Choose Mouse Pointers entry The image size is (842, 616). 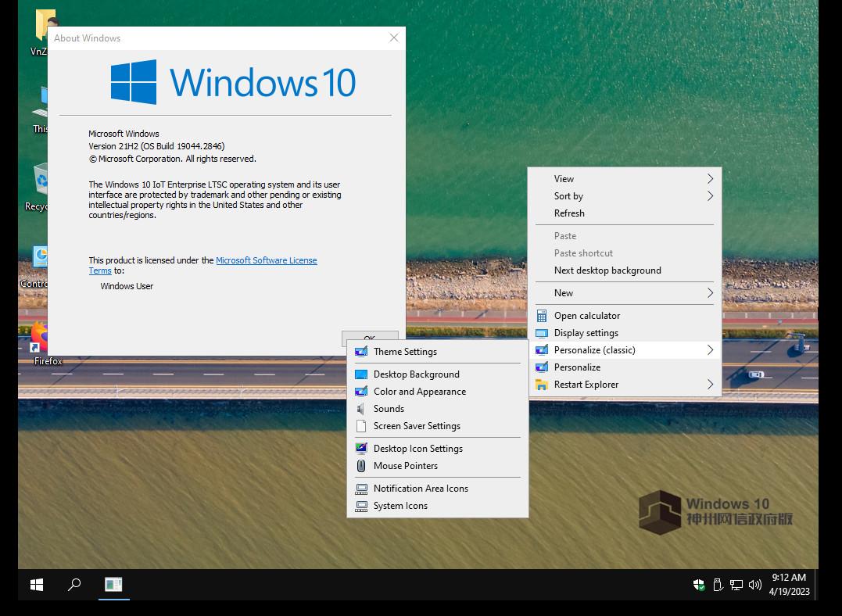click(438, 466)
